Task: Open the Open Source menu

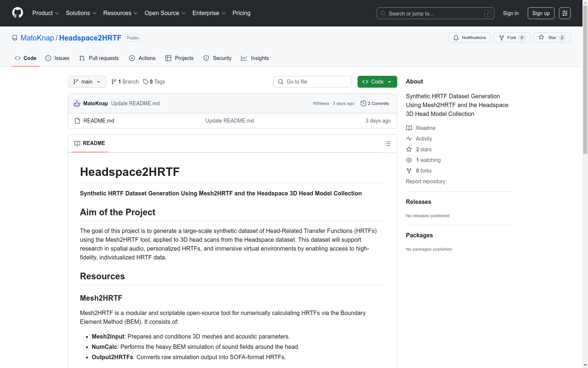Action: (x=165, y=13)
